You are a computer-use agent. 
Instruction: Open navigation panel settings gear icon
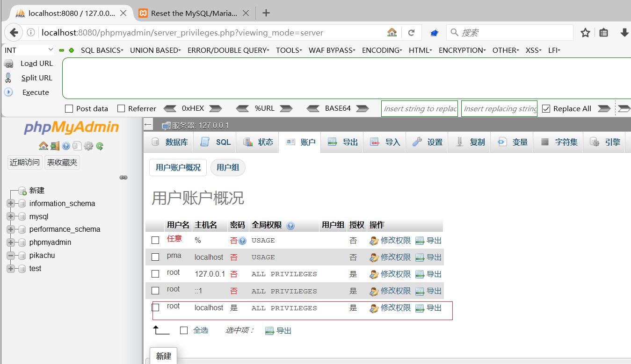tap(88, 146)
